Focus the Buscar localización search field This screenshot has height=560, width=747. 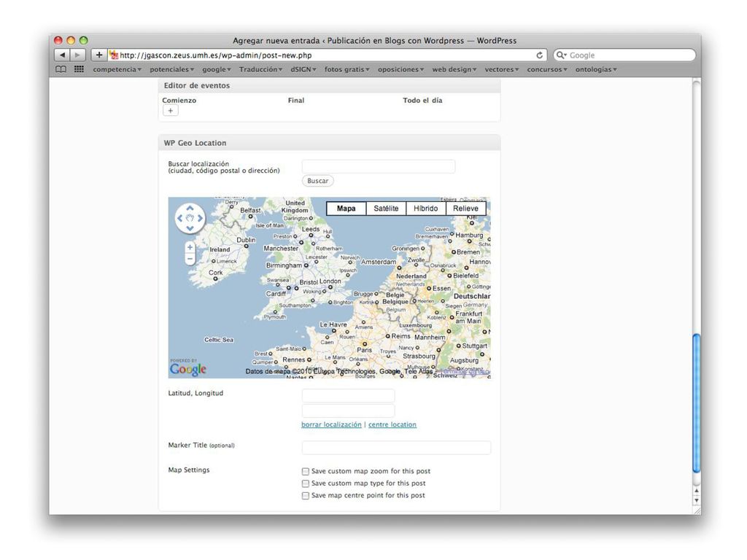[379, 166]
